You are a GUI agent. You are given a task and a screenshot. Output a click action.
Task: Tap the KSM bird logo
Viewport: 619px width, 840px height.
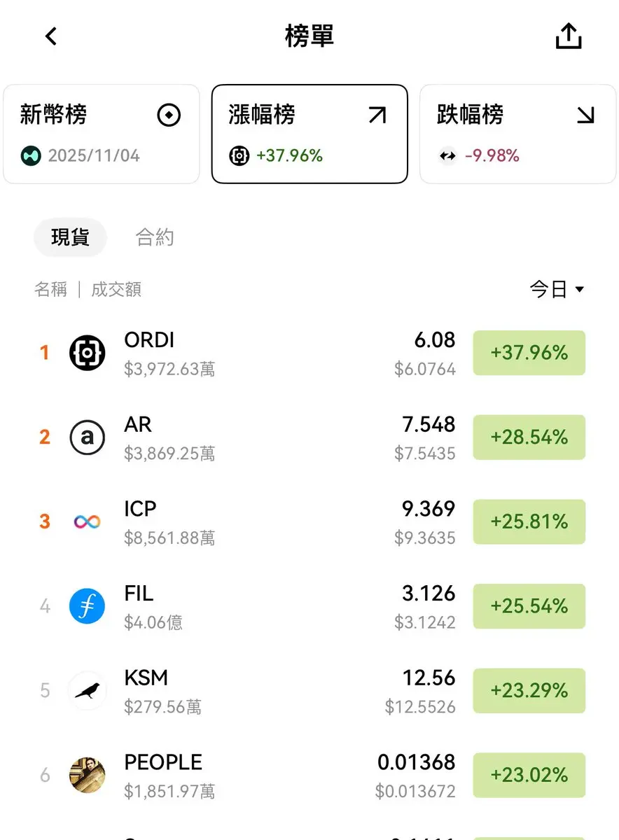[x=88, y=691]
